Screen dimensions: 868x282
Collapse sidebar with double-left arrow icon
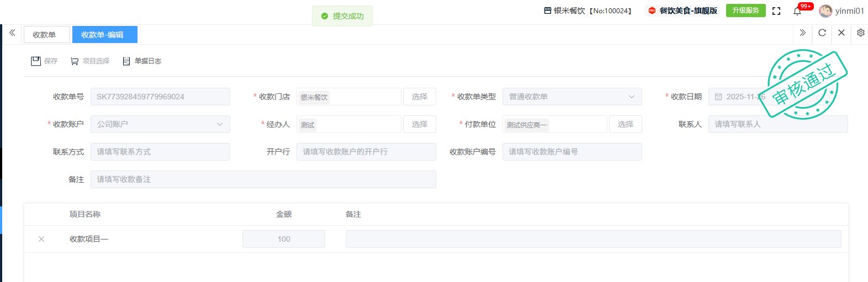pyautogui.click(x=12, y=33)
